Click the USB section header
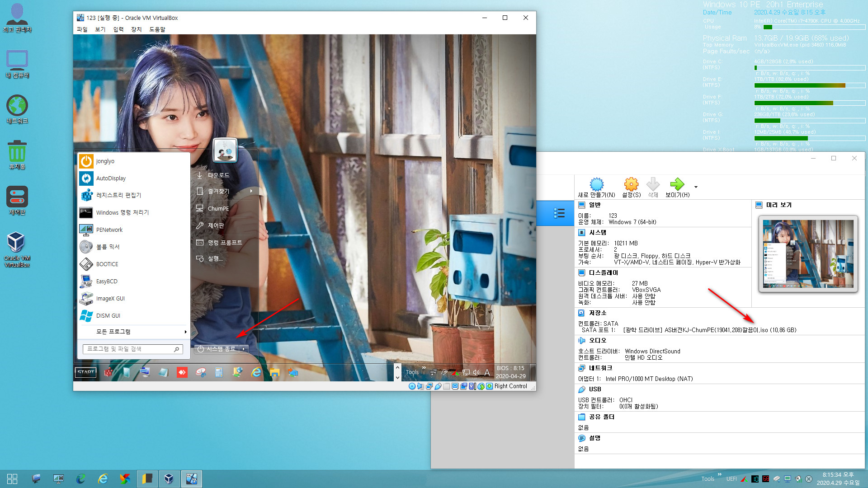The width and height of the screenshot is (868, 488). 595,389
